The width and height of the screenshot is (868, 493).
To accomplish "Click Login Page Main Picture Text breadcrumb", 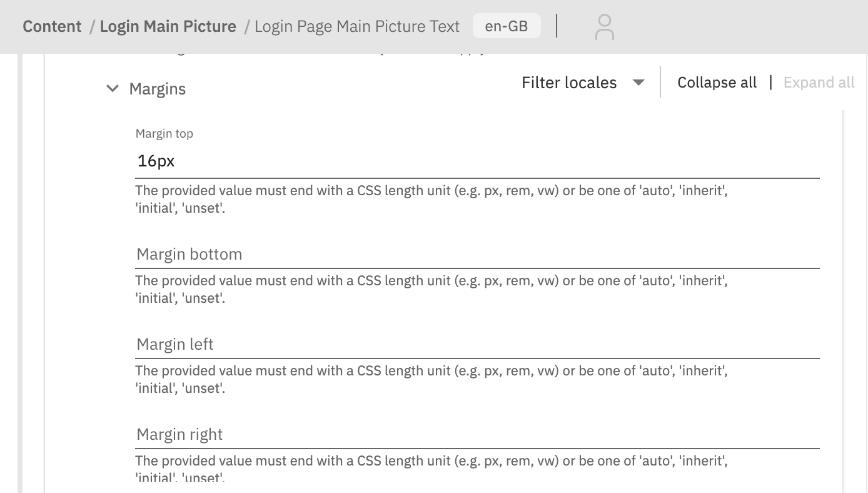I will [x=357, y=26].
